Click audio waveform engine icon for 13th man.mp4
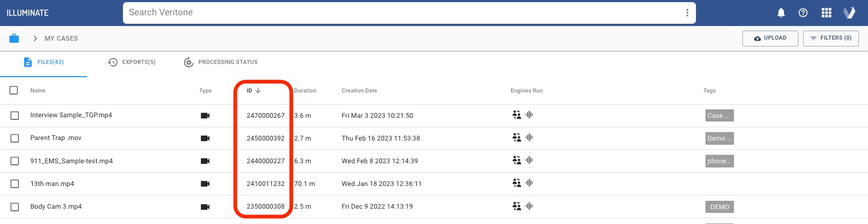Image resolution: width=868 pixels, height=224 pixels. [529, 183]
